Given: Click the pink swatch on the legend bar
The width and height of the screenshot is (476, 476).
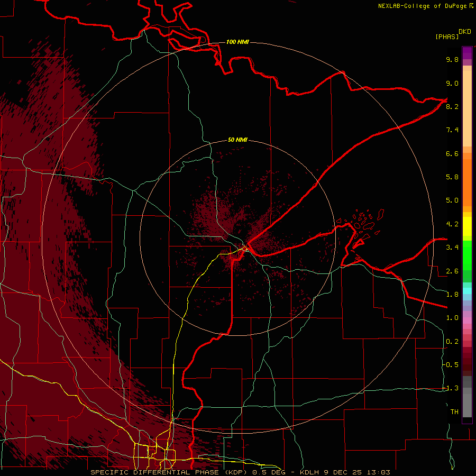Looking at the screenshot, I should [467, 321].
